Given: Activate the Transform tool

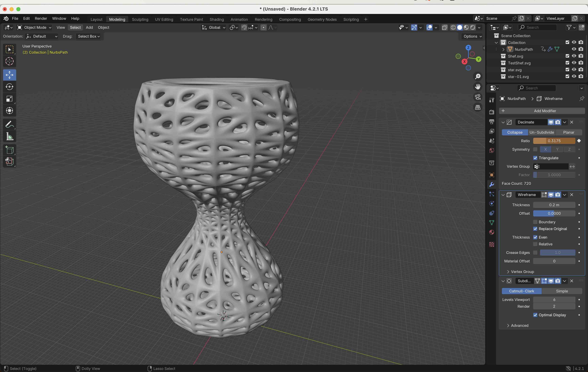Looking at the screenshot, I should (10, 111).
